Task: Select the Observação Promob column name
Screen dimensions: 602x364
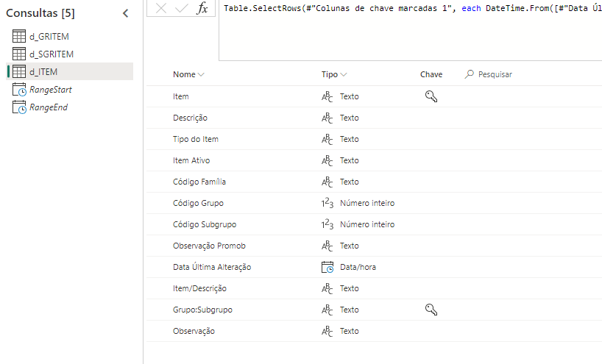Action: (x=209, y=246)
